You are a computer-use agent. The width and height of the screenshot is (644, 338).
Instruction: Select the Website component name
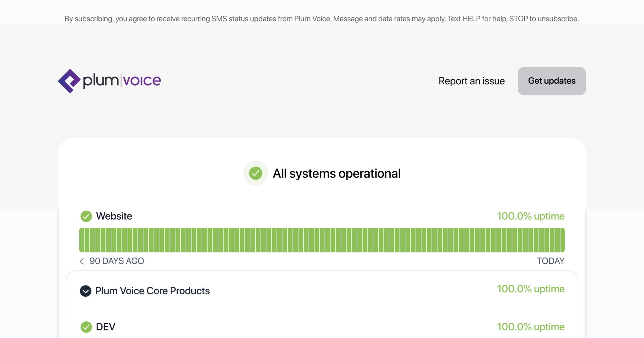(x=114, y=216)
